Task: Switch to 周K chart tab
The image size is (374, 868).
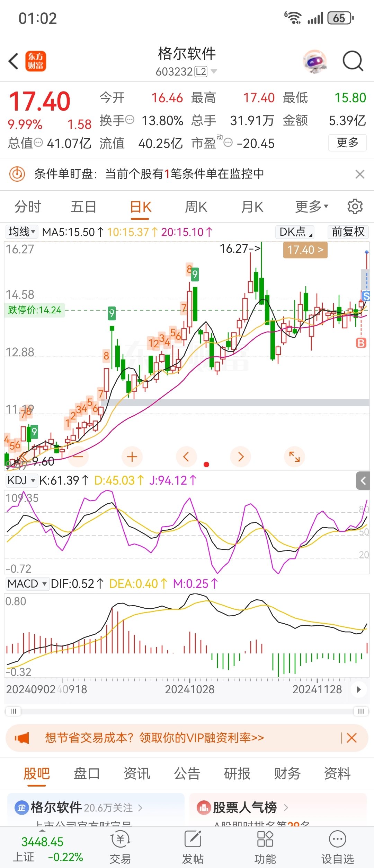Action: (196, 207)
